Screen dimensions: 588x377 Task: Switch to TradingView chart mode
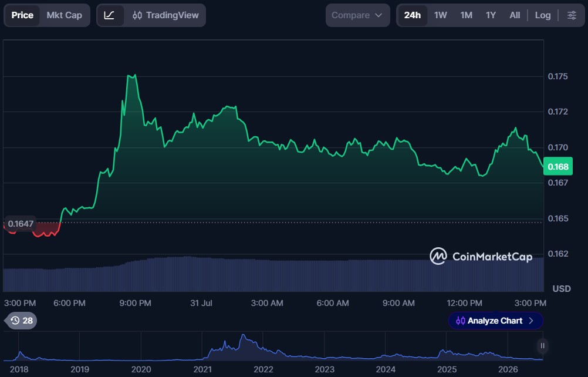point(165,15)
